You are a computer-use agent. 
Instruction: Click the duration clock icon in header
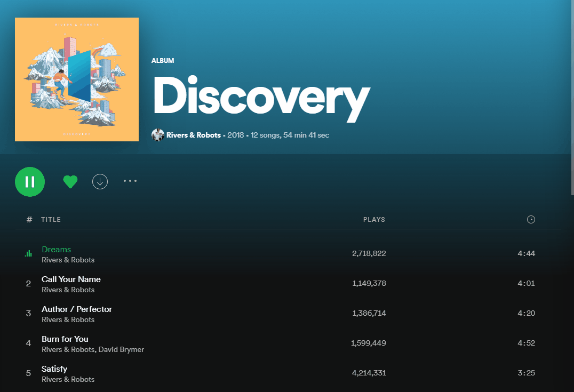(x=531, y=219)
